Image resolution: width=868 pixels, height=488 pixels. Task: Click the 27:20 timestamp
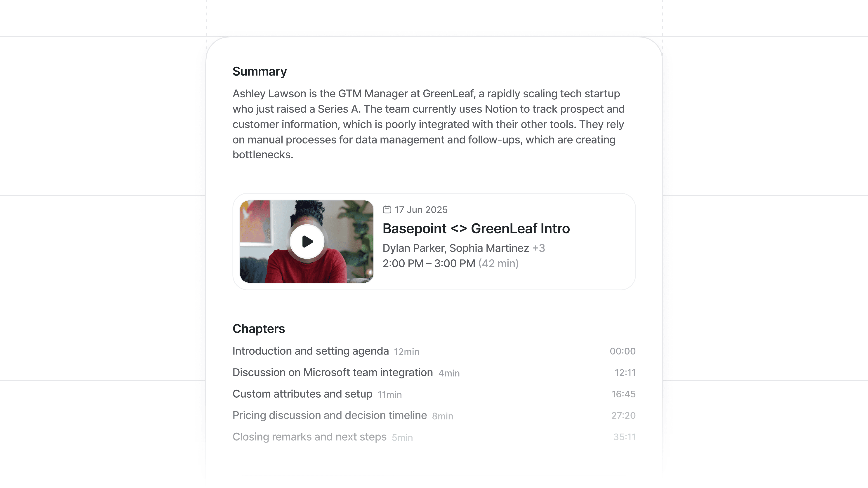click(623, 415)
